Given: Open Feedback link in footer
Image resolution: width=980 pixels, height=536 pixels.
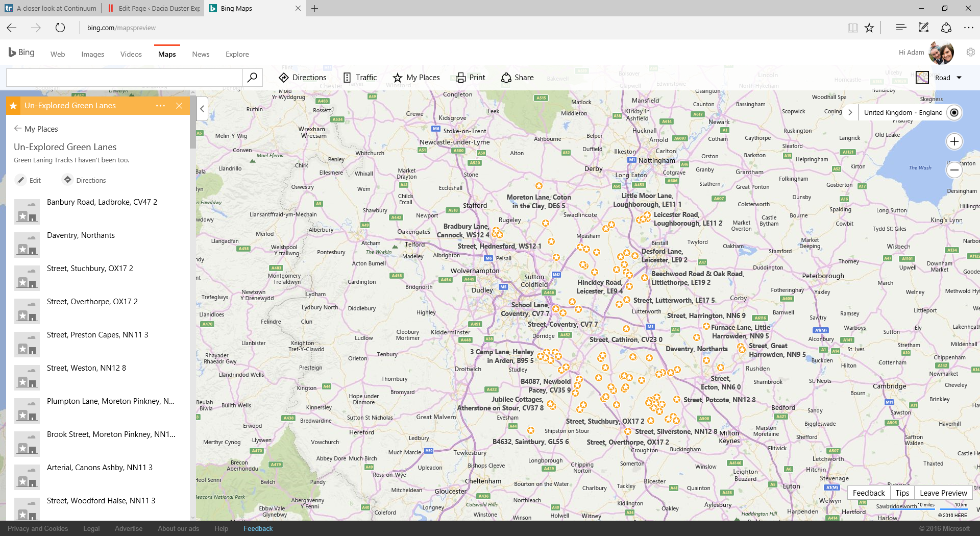Looking at the screenshot, I should click(258, 528).
